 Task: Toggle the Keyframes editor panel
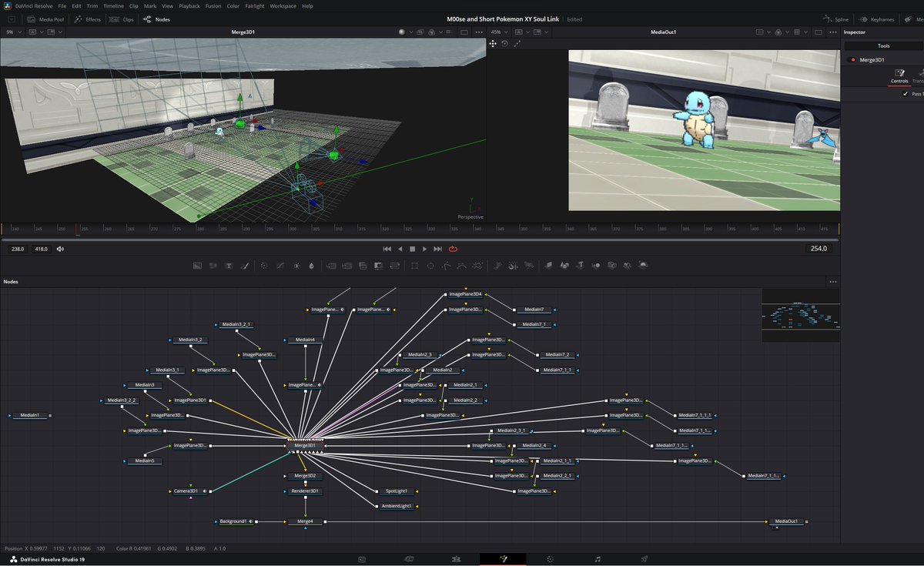[878, 18]
